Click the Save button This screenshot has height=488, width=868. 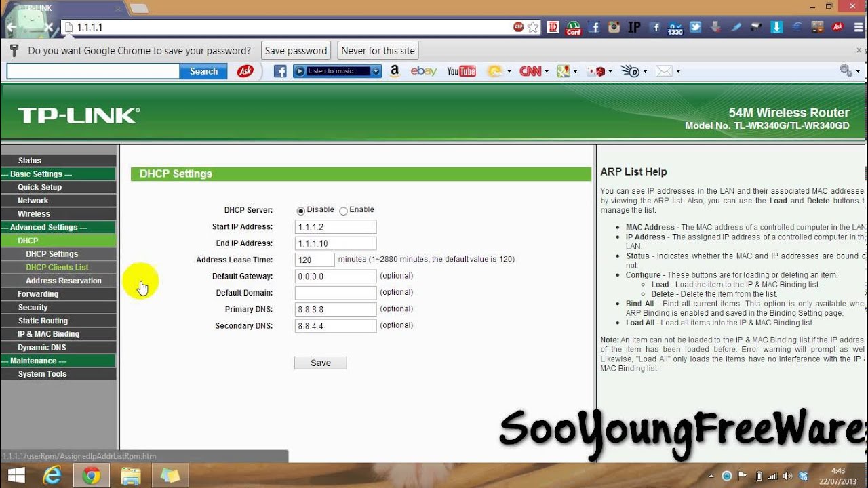(320, 363)
